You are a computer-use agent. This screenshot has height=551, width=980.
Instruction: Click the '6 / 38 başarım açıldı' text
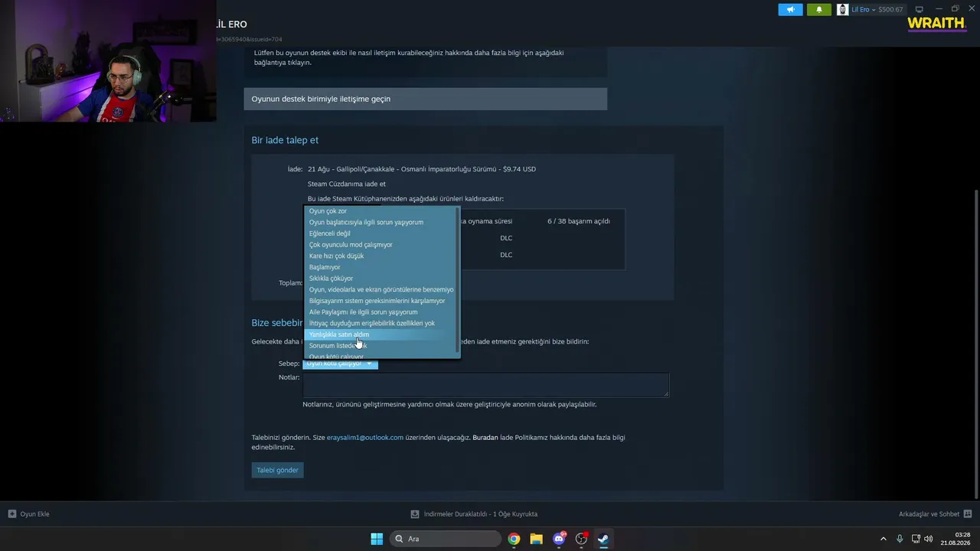tap(579, 221)
